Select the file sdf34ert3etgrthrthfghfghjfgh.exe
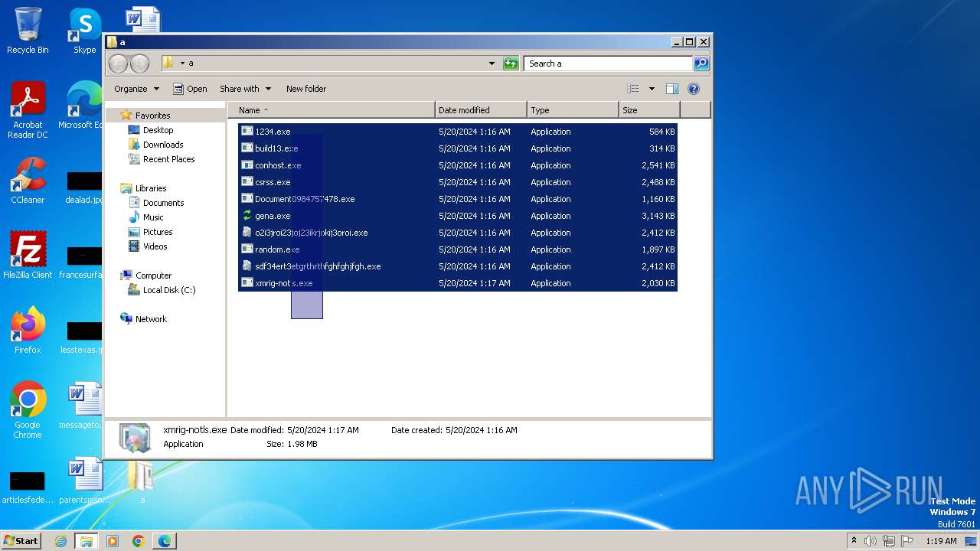Viewport: 980px width, 551px height. pyautogui.click(x=458, y=266)
